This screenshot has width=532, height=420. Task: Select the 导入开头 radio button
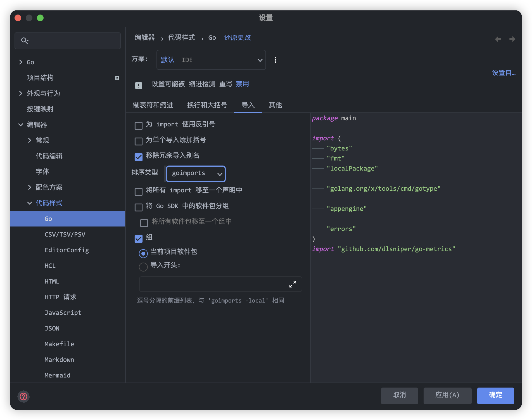click(x=143, y=267)
